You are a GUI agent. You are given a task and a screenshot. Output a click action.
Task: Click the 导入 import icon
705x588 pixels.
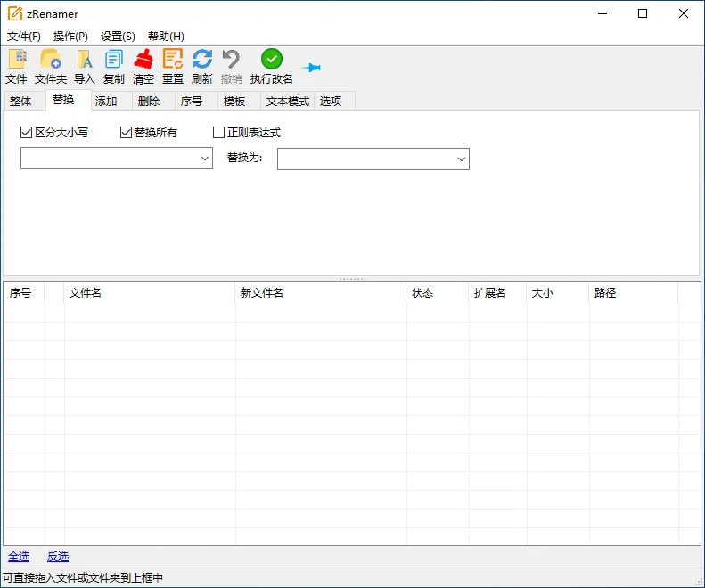(x=85, y=60)
